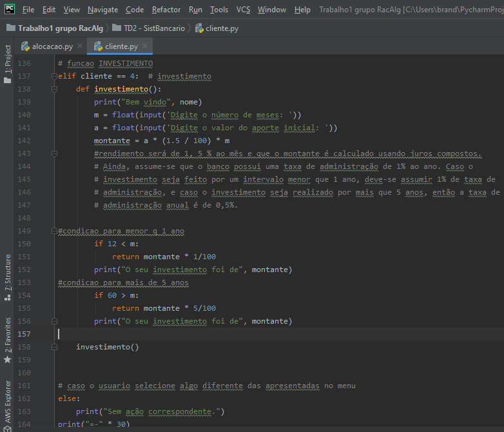Click the 'Digite o valor do aporte inicial' line
The width and height of the screenshot is (504, 432).
coord(215,128)
